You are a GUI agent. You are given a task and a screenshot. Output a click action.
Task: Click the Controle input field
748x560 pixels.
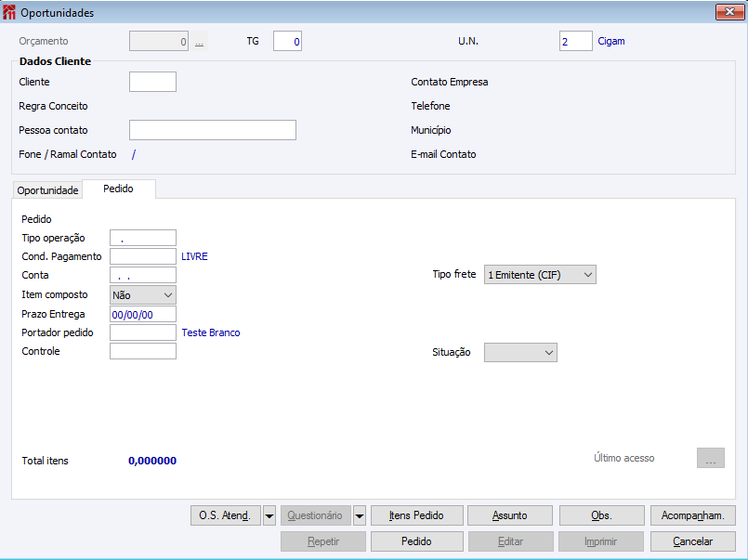143,351
